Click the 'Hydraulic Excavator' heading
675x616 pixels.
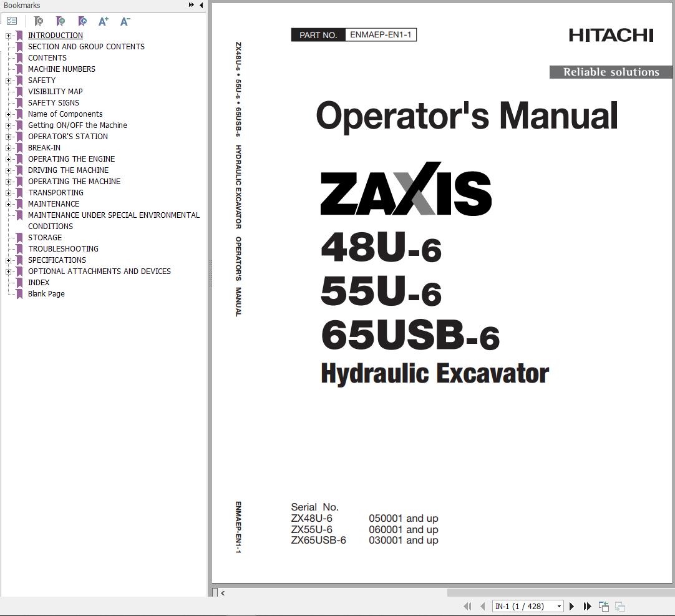tap(435, 373)
